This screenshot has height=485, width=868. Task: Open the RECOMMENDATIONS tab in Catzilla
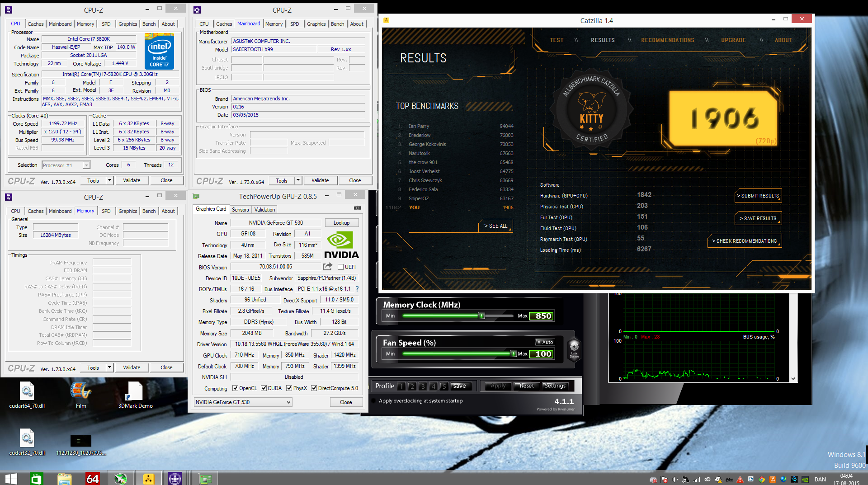667,40
